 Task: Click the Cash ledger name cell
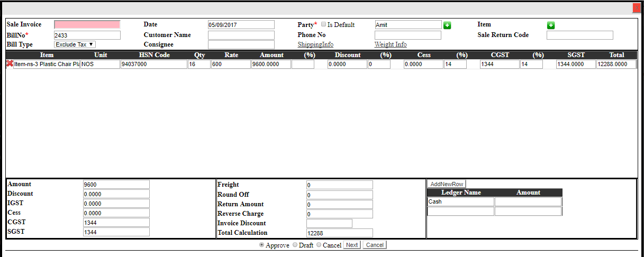coord(460,201)
